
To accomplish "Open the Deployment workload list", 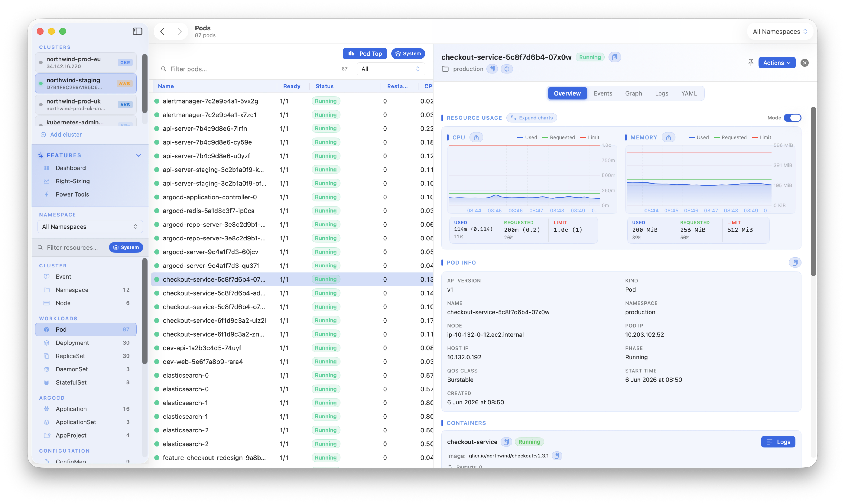I will (86, 343).
